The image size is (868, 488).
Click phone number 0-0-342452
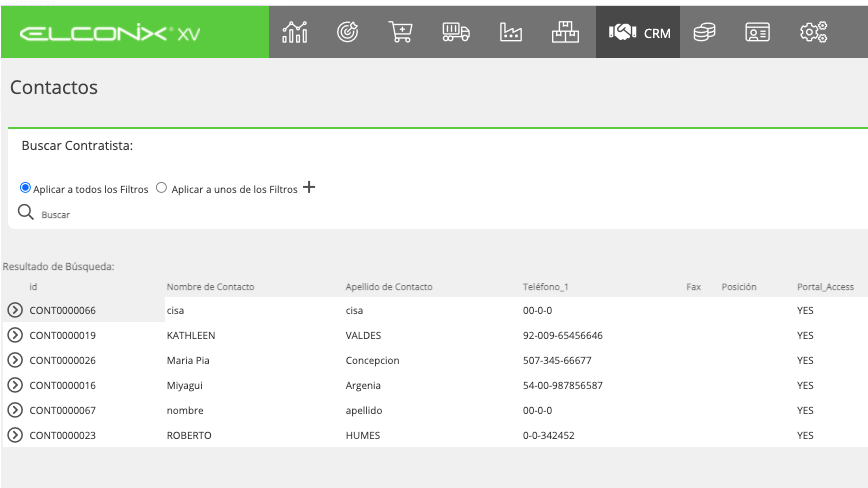tap(549, 435)
